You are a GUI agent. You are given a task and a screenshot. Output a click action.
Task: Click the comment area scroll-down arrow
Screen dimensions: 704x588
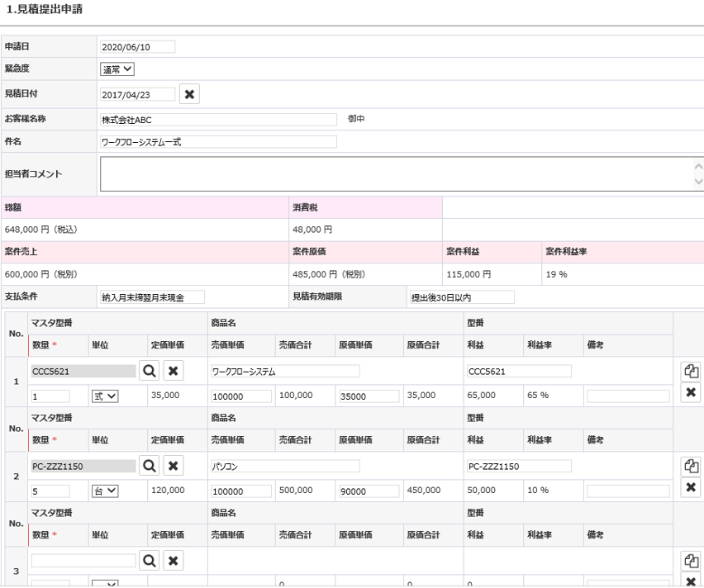tap(699, 182)
